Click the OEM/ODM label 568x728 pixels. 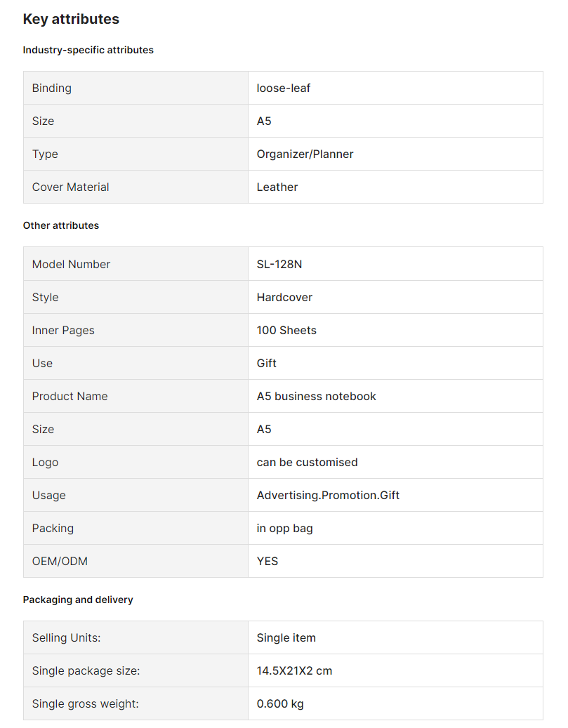pos(60,561)
